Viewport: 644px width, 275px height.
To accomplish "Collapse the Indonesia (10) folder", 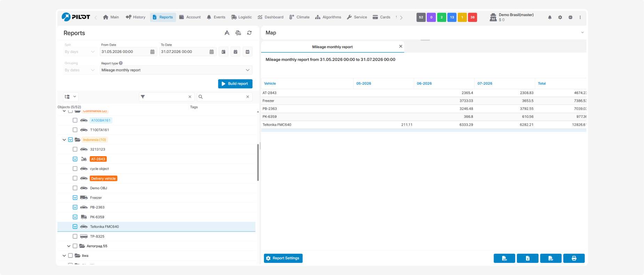I will tap(64, 140).
